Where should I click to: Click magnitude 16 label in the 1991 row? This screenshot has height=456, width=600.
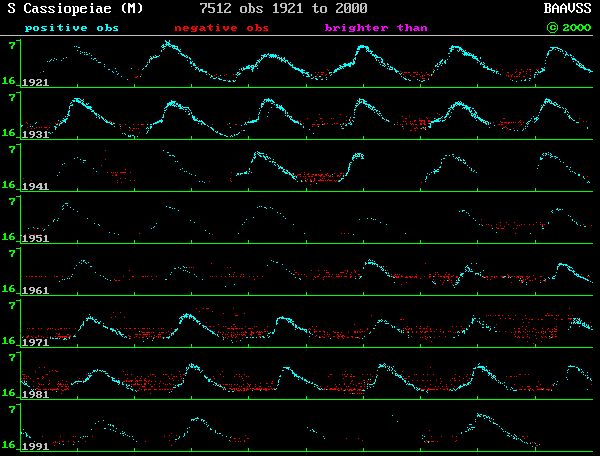(x=8, y=444)
